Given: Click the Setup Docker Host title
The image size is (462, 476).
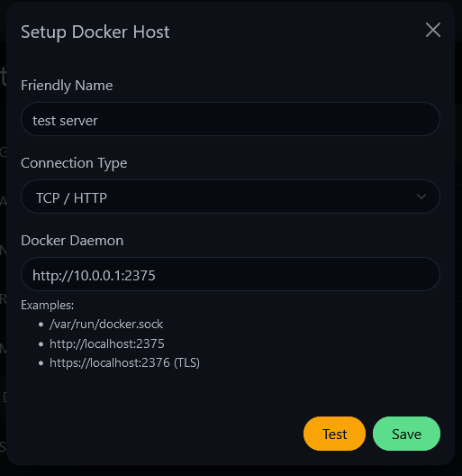Looking at the screenshot, I should [x=95, y=32].
